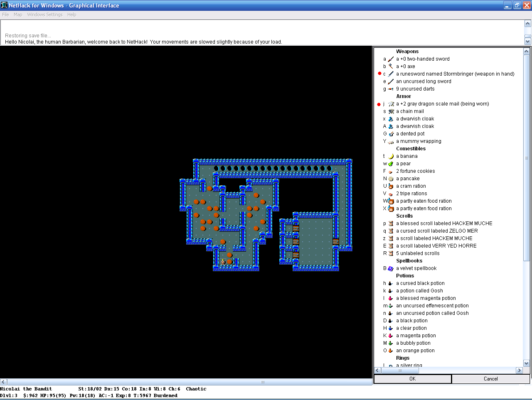
Task: Click the fortune cookies icon
Action: pyautogui.click(x=391, y=171)
